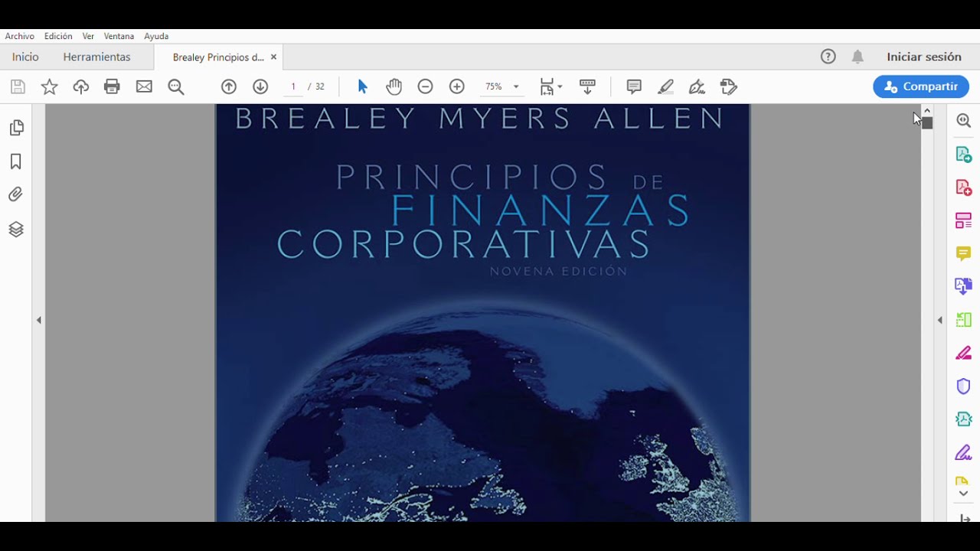The width and height of the screenshot is (980, 551).
Task: Select the highlighter pen tool
Action: [665, 86]
